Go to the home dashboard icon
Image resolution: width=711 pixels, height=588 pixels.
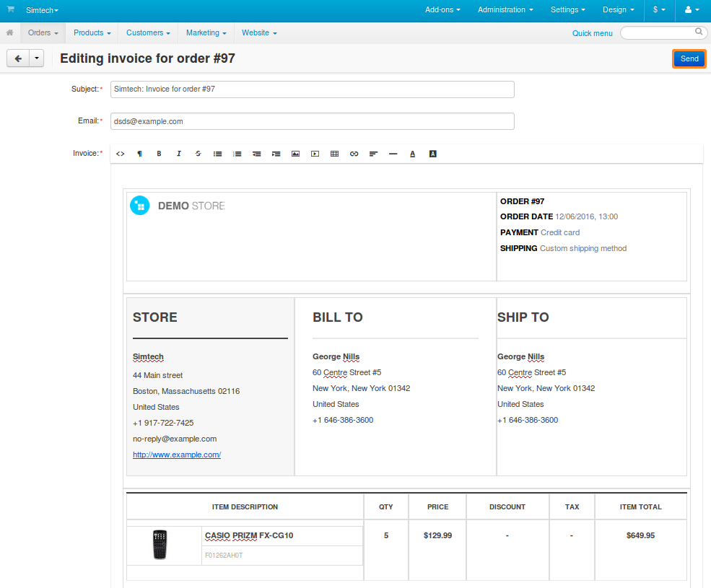click(9, 32)
